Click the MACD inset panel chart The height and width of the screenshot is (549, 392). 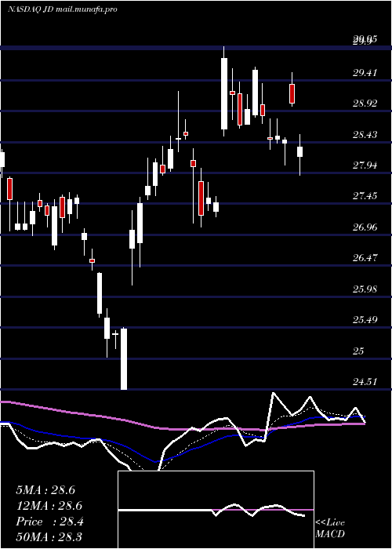click(x=216, y=510)
